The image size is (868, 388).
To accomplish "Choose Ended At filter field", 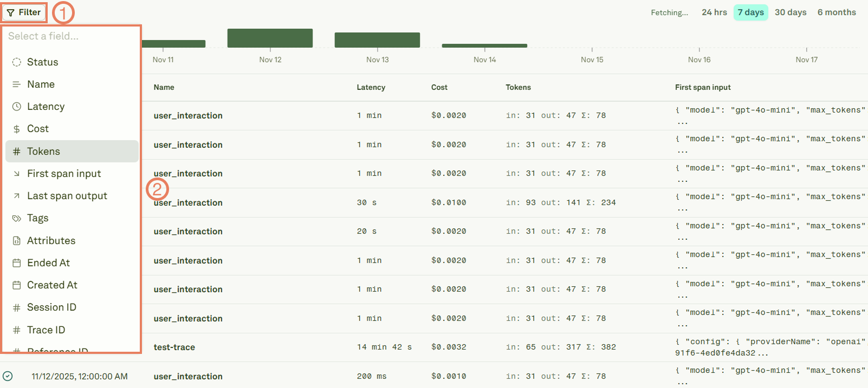I will click(72, 263).
